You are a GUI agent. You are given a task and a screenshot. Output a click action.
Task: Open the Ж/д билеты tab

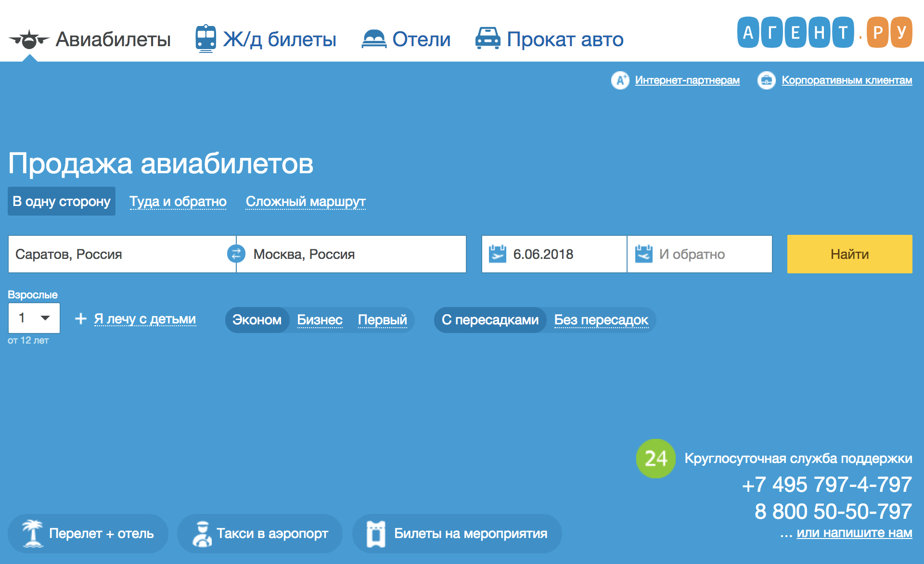click(266, 39)
